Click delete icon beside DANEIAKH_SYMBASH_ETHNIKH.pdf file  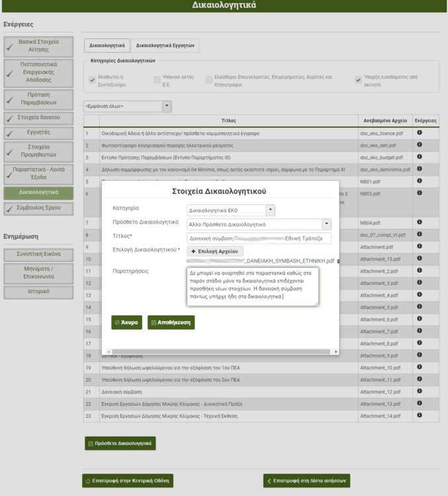[338, 261]
